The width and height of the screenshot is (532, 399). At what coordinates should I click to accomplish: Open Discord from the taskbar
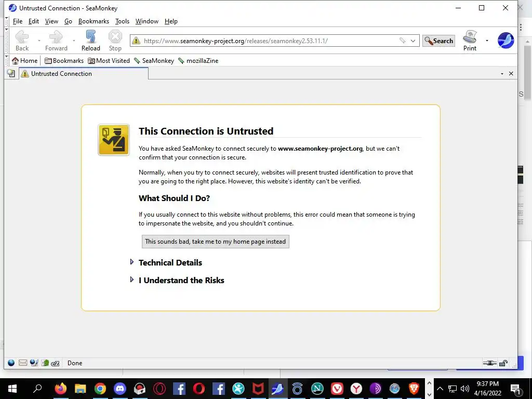(120, 389)
